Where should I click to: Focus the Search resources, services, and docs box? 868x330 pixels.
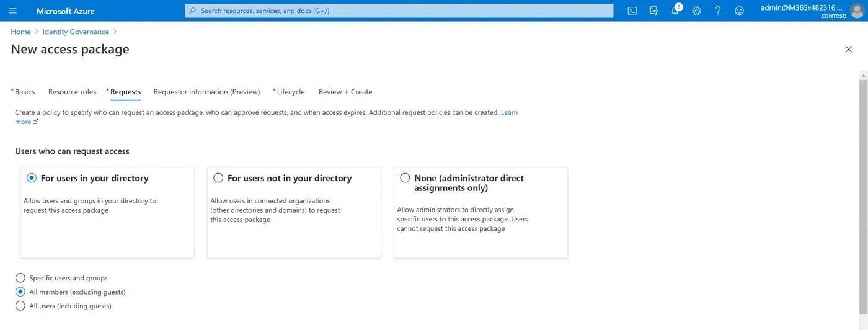(x=399, y=11)
